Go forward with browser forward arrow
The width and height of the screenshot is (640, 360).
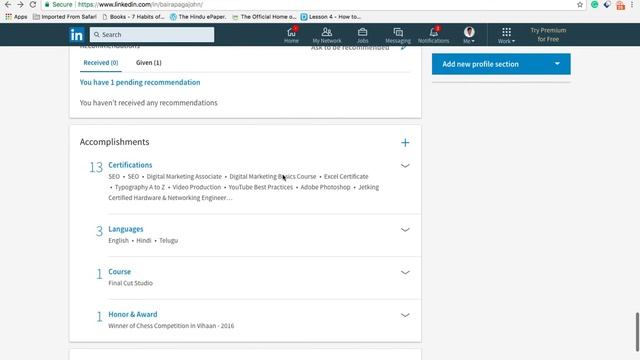coord(20,4)
